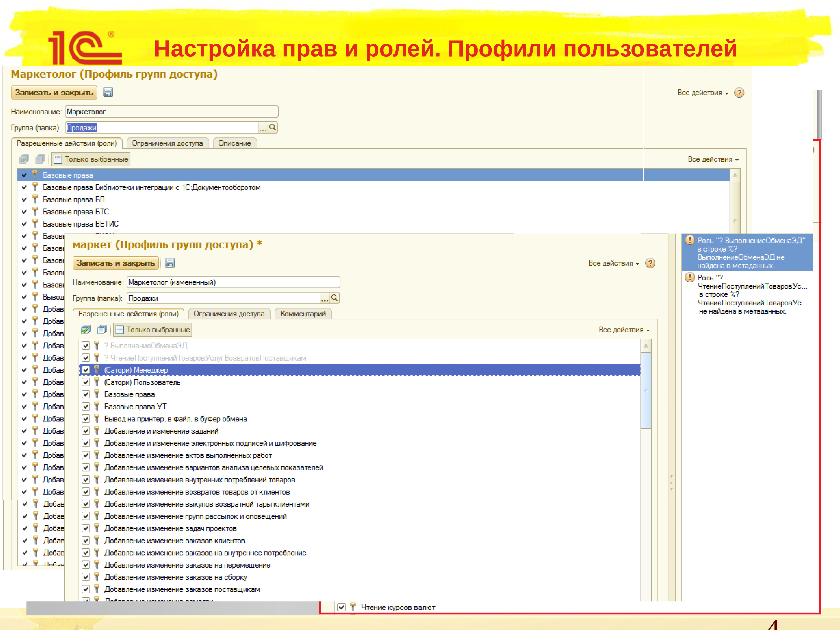Click the маркет roles list vertical scrollbar thumb
The width and height of the screenshot is (840, 630).
[646, 391]
